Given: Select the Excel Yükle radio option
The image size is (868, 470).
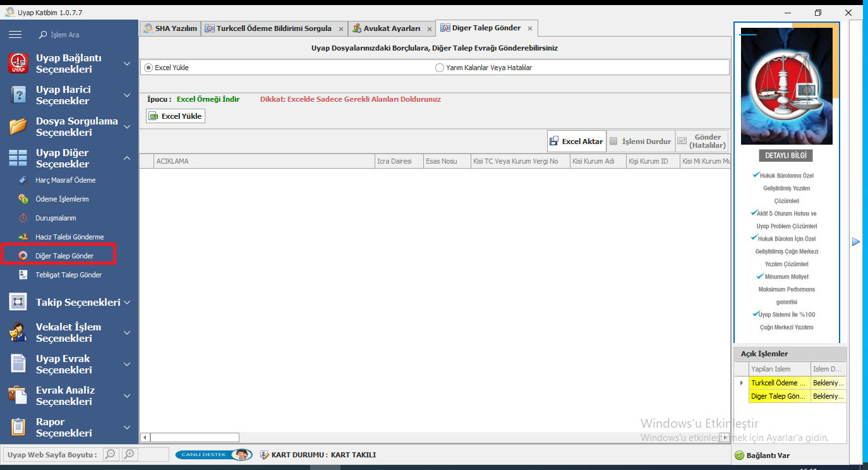Looking at the screenshot, I should click(x=149, y=68).
